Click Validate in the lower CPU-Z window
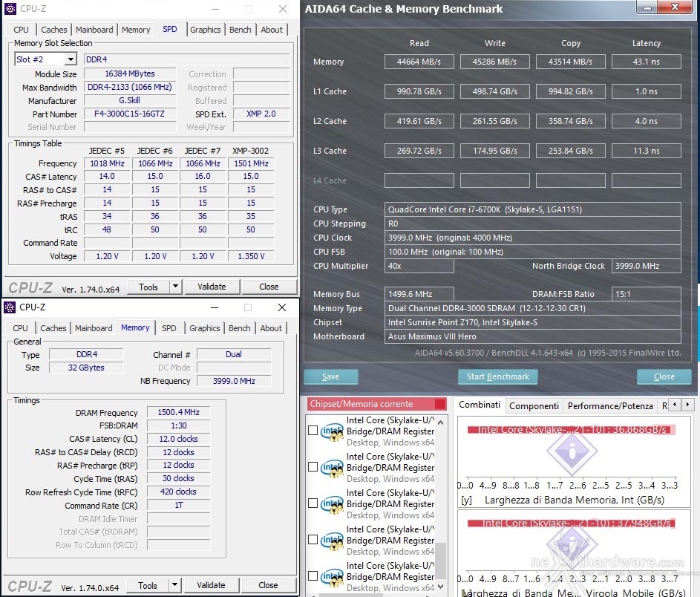The height and width of the screenshot is (597, 700). tap(211, 585)
